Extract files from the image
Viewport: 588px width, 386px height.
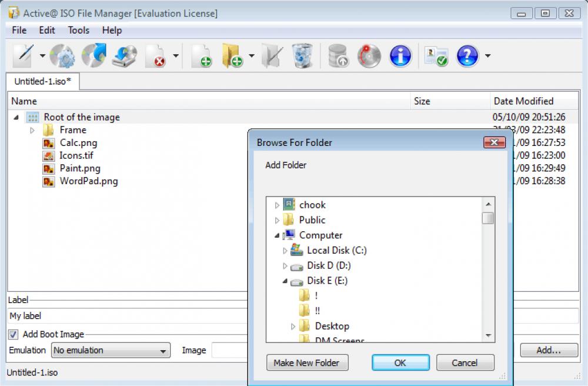(272, 56)
